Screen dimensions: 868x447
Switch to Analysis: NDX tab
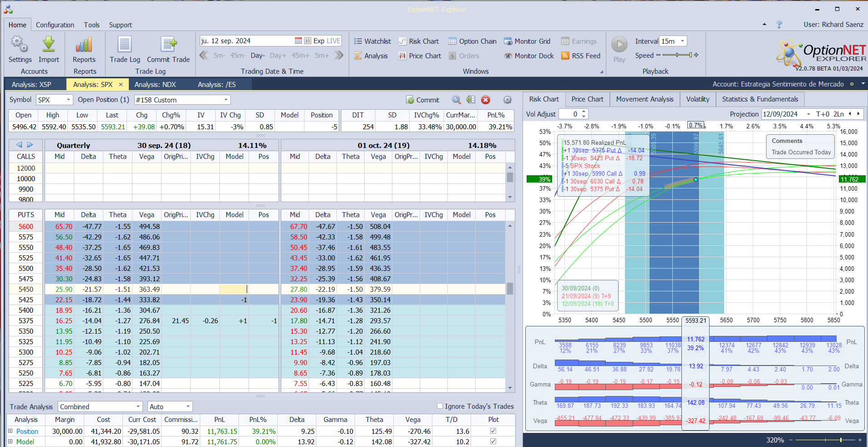[155, 85]
